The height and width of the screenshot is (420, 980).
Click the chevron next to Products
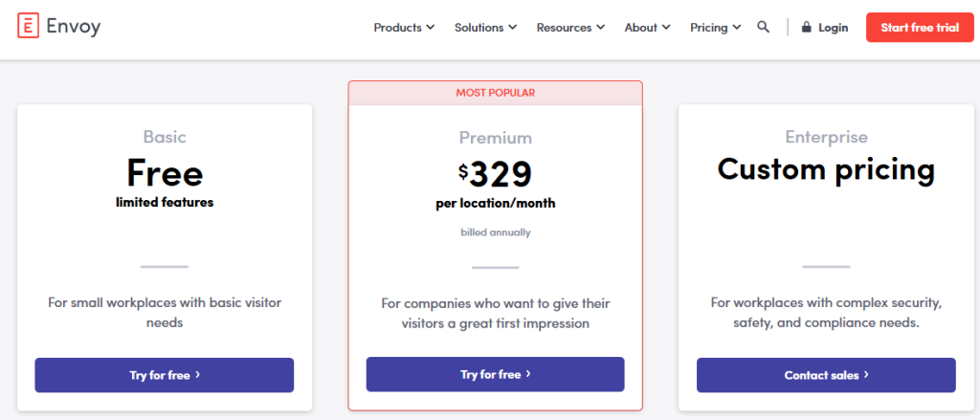[430, 28]
